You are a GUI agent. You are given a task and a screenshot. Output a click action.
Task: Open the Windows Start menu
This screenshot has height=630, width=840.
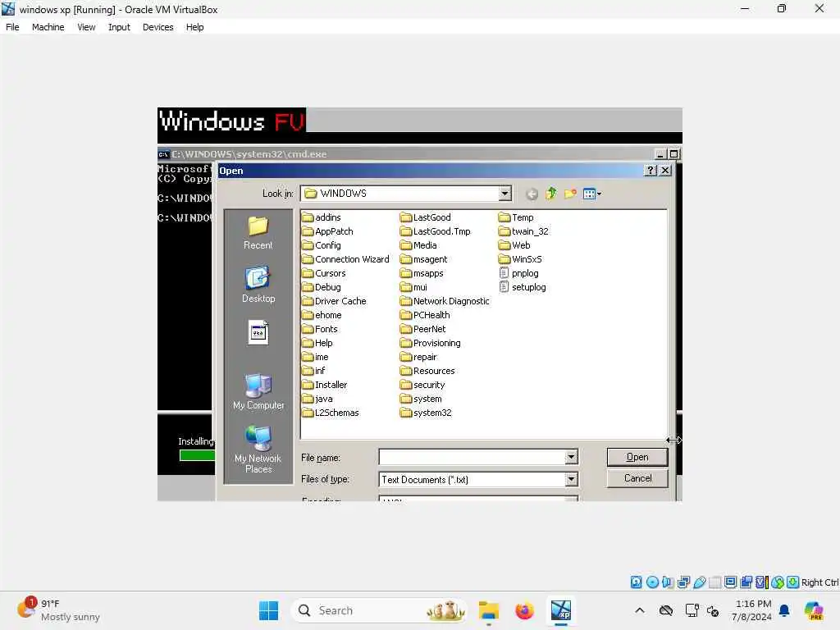(268, 610)
